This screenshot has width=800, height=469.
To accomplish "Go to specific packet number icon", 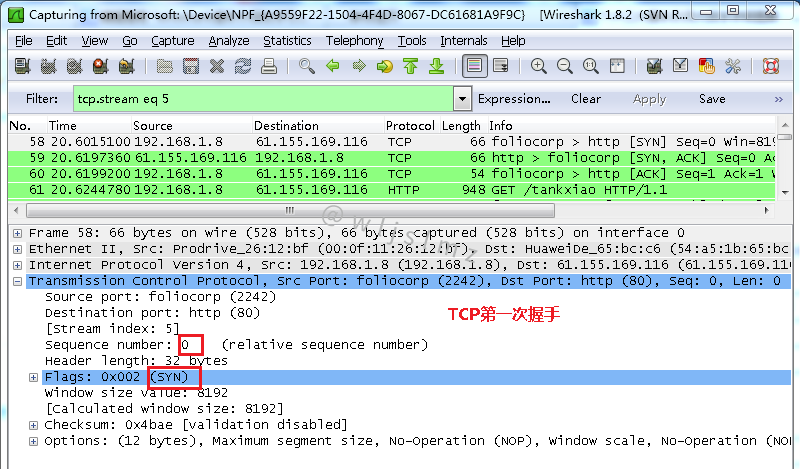I will pos(385,66).
